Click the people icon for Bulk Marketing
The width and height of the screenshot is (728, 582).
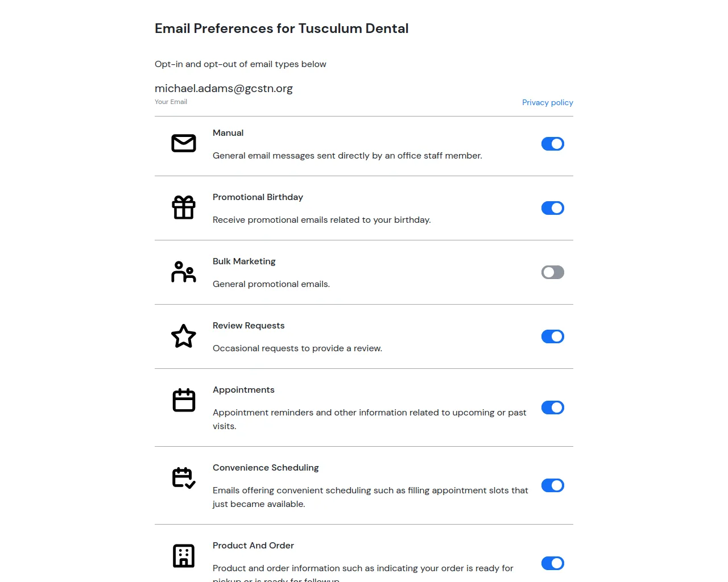click(184, 272)
